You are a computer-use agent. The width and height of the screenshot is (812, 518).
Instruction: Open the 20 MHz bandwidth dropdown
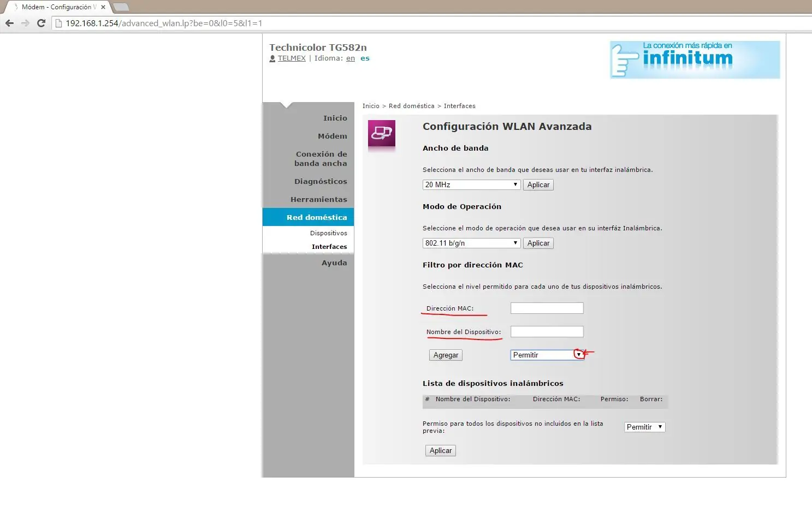(x=471, y=184)
